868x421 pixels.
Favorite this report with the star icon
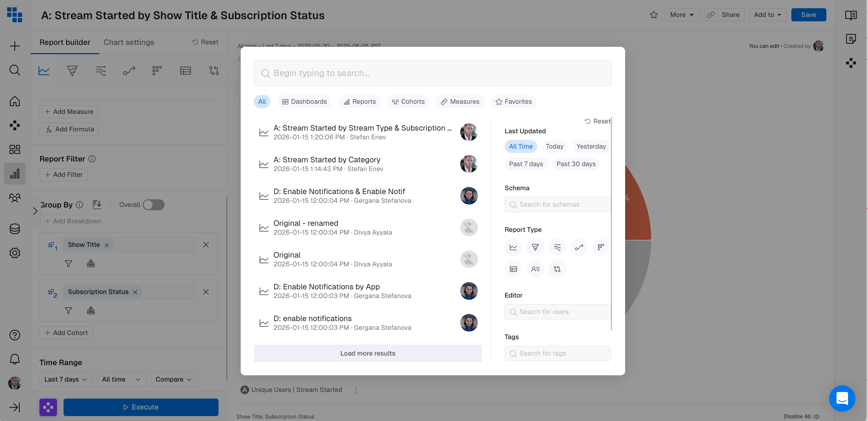point(654,15)
